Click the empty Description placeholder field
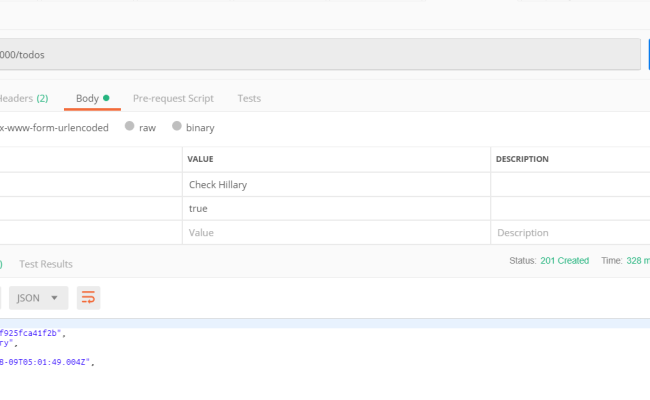Screen dimensions: 650x400 tap(570, 233)
